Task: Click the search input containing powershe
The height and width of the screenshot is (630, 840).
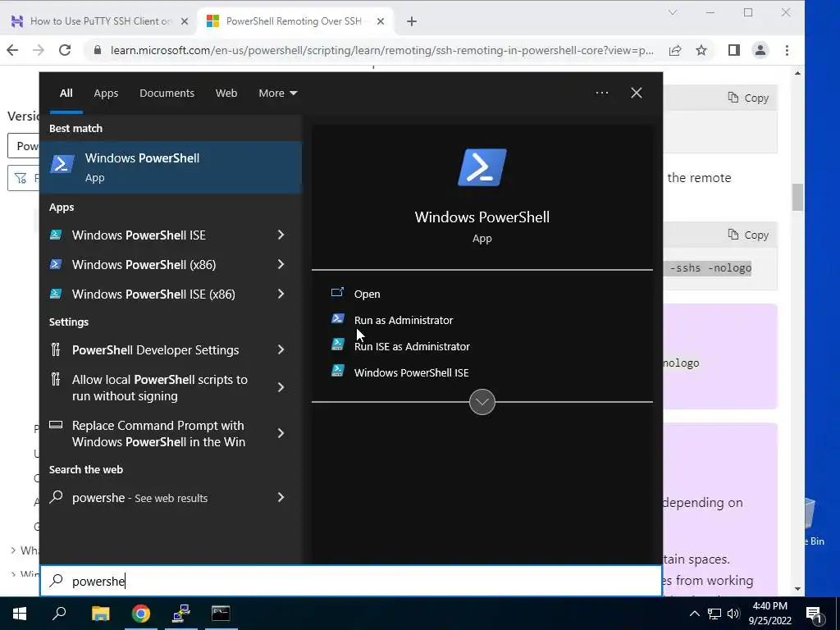Action: point(351,581)
